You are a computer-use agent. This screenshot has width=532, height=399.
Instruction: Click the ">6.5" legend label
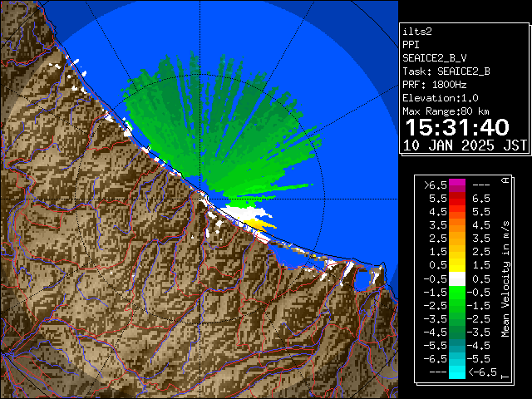pyautogui.click(x=436, y=185)
